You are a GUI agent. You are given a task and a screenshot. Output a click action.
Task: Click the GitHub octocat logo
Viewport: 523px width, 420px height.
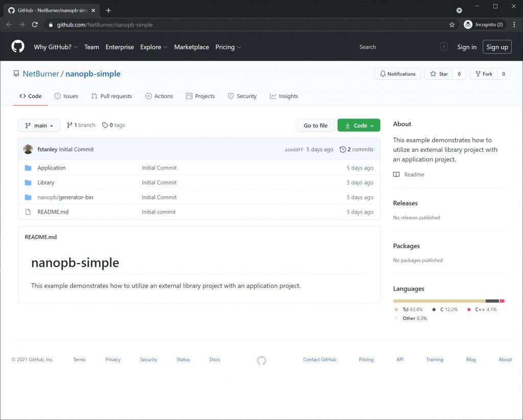[x=17, y=46]
